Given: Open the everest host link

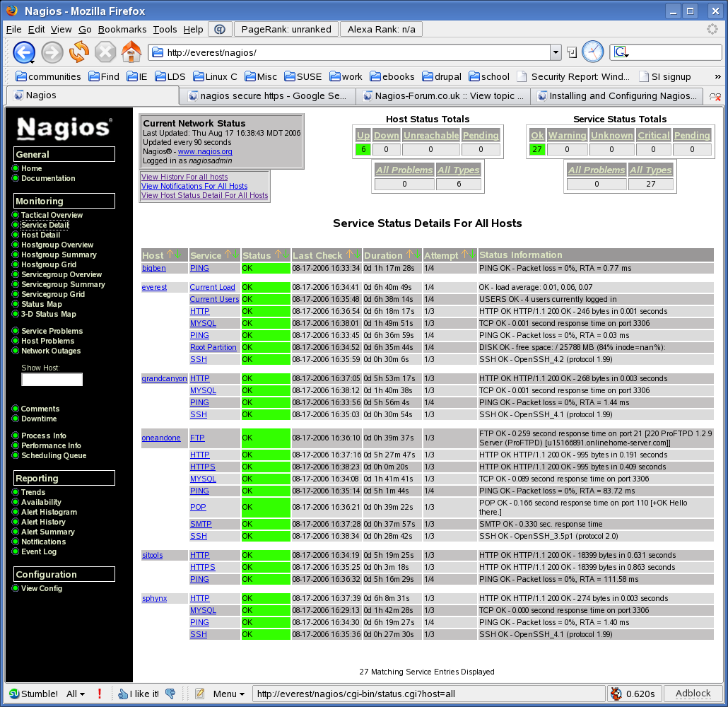Looking at the screenshot, I should click(154, 287).
